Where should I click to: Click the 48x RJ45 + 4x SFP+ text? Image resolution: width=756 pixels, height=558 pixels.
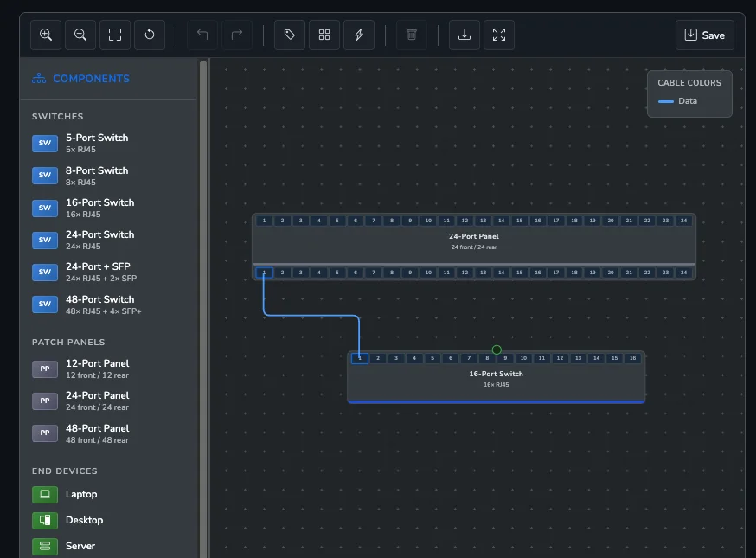tap(104, 311)
